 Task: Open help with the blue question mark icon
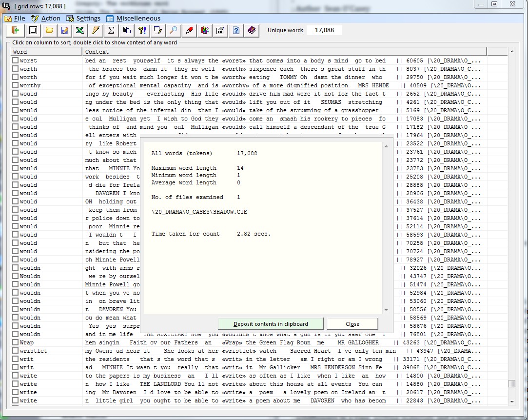[236, 30]
